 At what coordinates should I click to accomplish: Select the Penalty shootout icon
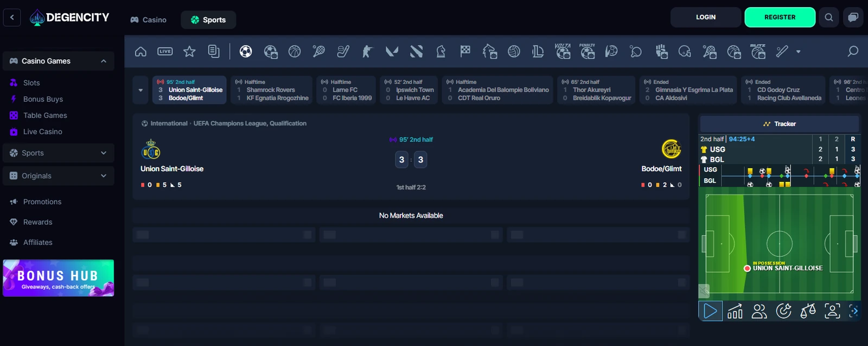587,51
